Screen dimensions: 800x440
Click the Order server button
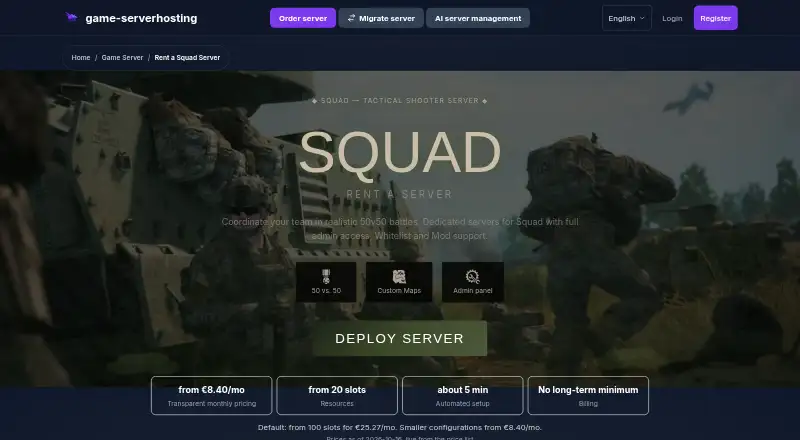[303, 18]
